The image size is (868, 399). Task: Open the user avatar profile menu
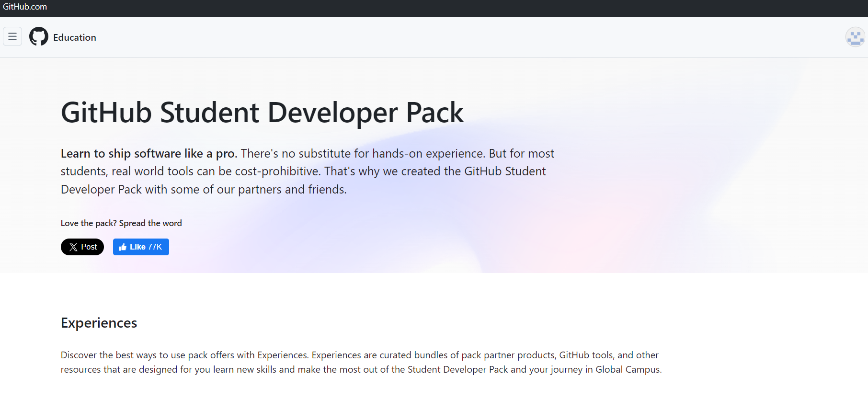click(x=855, y=37)
